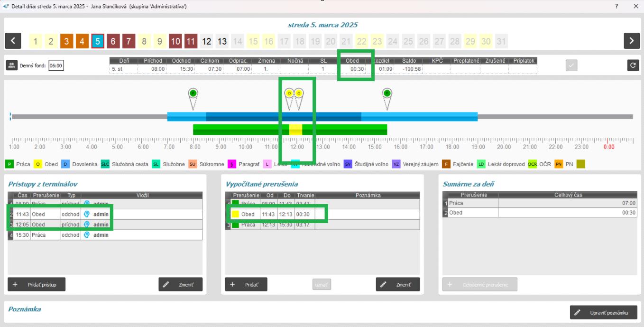The image size is (644, 327).
Task: Click the green departure pin at 15:30
Action: pyautogui.click(x=387, y=93)
